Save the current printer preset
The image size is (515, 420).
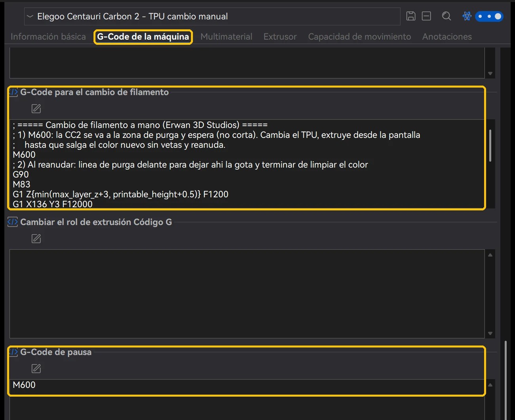(x=411, y=16)
